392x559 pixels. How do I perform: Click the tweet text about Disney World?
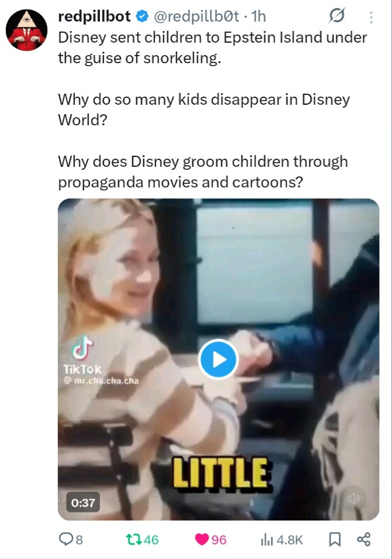[x=204, y=110]
